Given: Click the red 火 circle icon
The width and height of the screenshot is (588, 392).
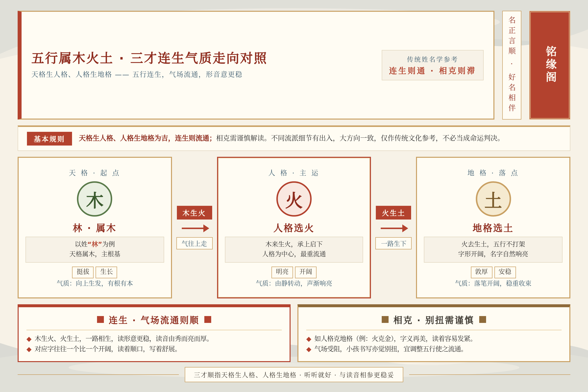Looking at the screenshot, I should click(x=294, y=199).
